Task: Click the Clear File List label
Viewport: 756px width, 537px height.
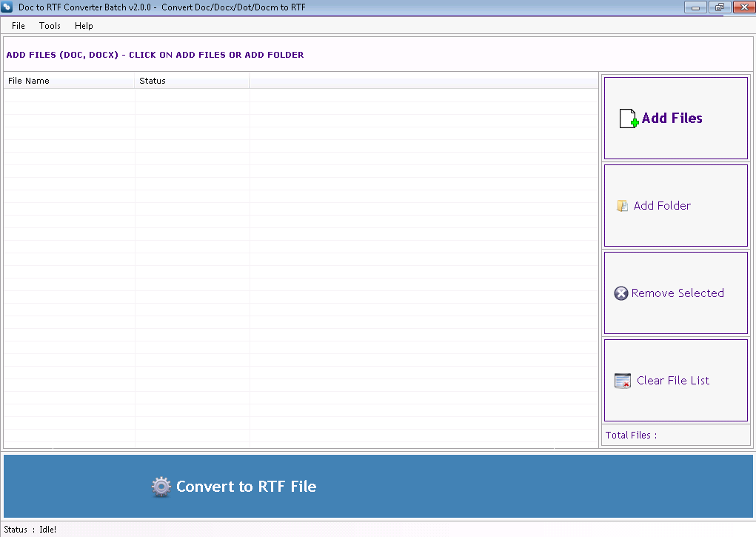Action: [x=672, y=381]
